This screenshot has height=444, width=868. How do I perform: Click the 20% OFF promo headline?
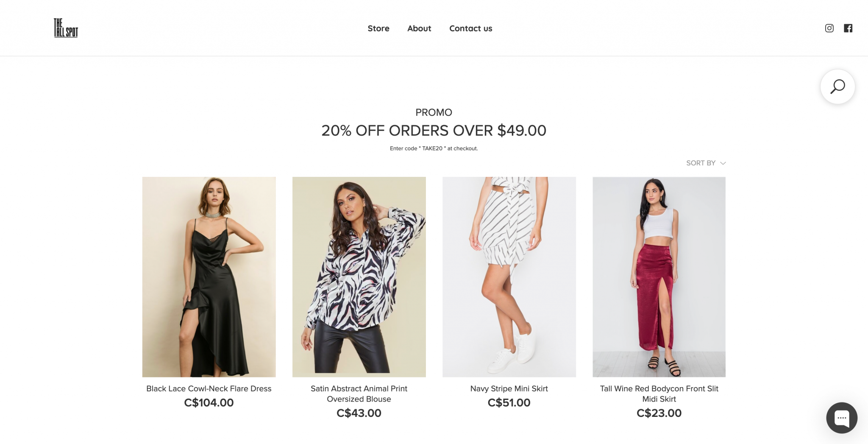(434, 131)
